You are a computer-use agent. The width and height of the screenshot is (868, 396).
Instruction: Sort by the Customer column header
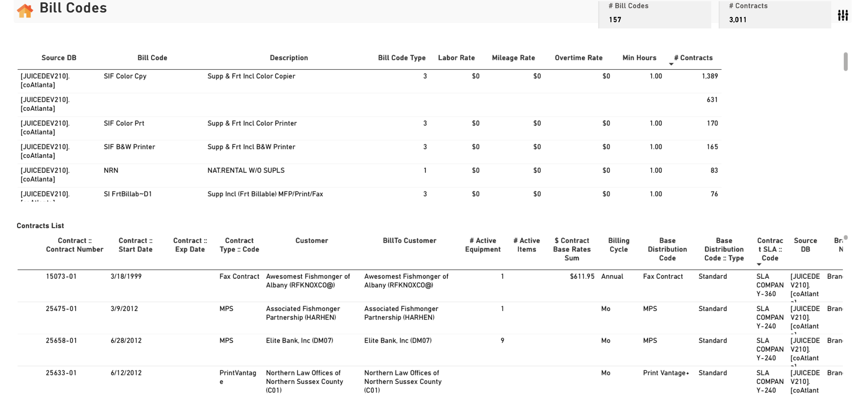(312, 240)
